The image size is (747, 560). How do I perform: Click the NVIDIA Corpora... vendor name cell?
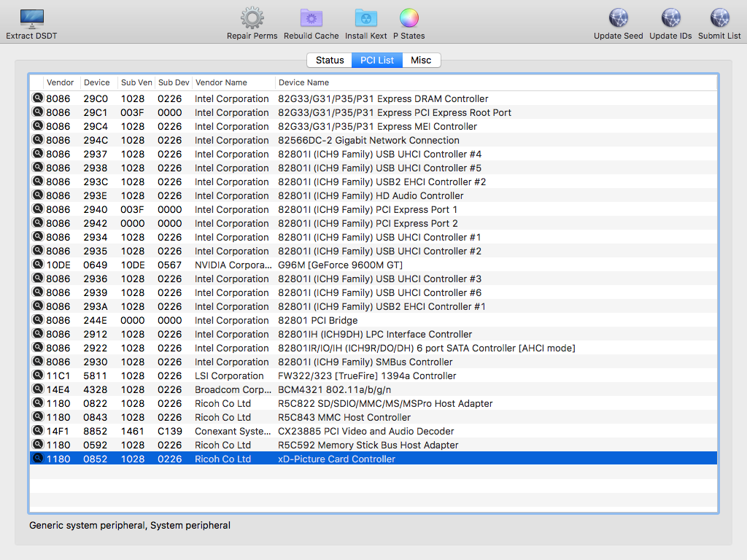tap(233, 265)
